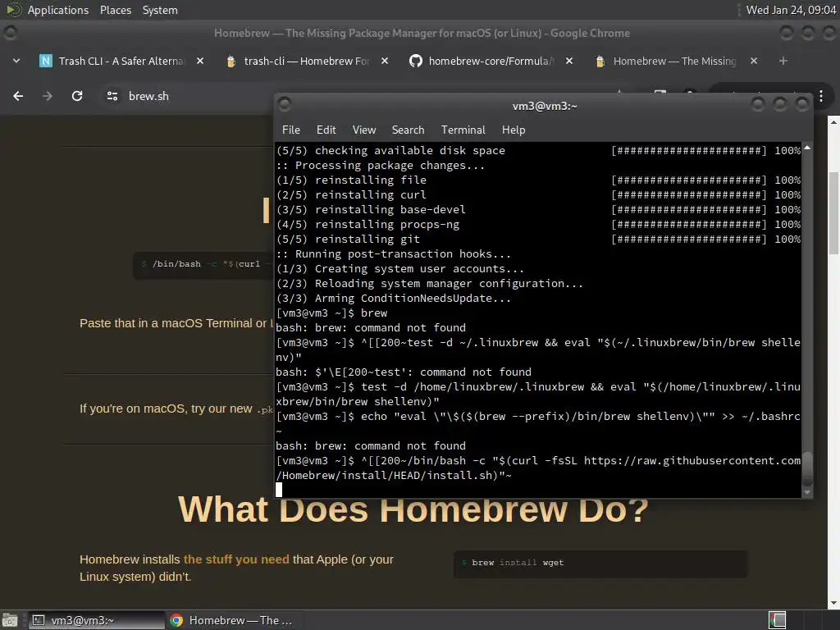The width and height of the screenshot is (840, 630).
Task: Click 'the stuff you need' highlighted text
Action: pos(236,559)
